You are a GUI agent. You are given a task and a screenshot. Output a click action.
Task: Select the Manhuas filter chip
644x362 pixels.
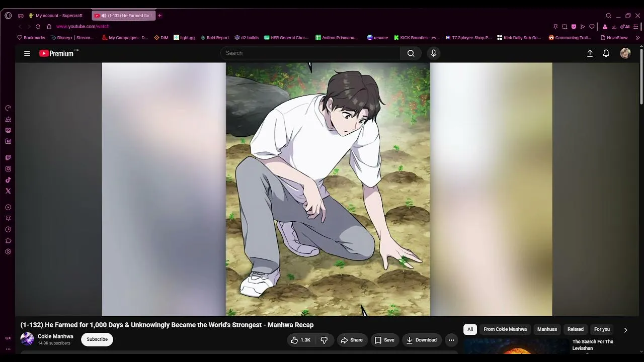(x=547, y=329)
